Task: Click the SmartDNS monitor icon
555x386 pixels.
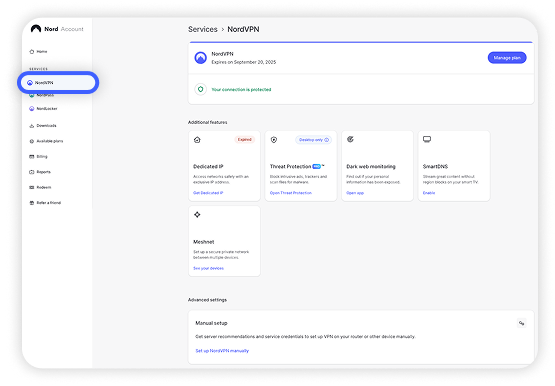Action: click(x=427, y=139)
